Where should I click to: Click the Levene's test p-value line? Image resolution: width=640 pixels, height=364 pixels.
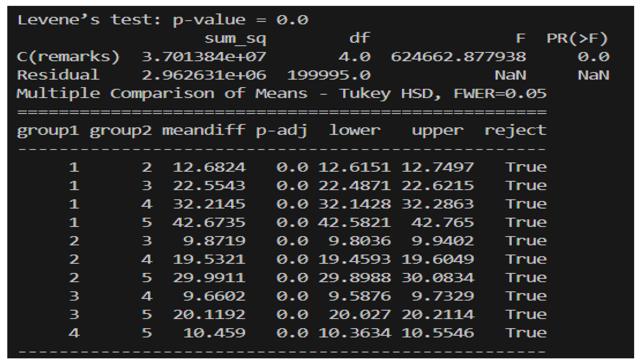162,20
